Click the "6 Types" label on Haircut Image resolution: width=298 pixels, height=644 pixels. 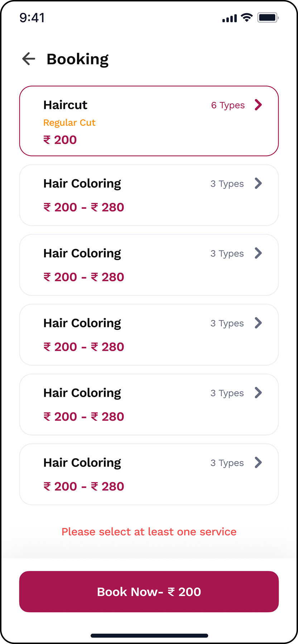coord(228,105)
